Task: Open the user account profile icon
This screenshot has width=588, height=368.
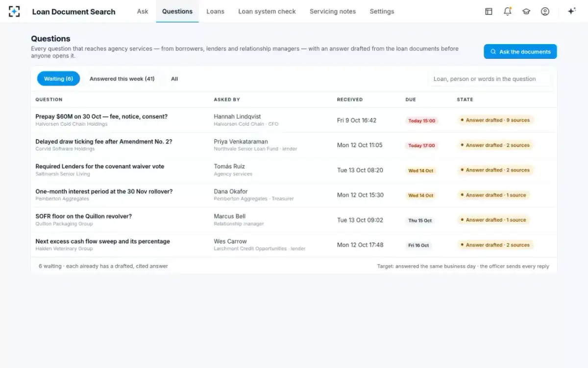Action: (545, 11)
